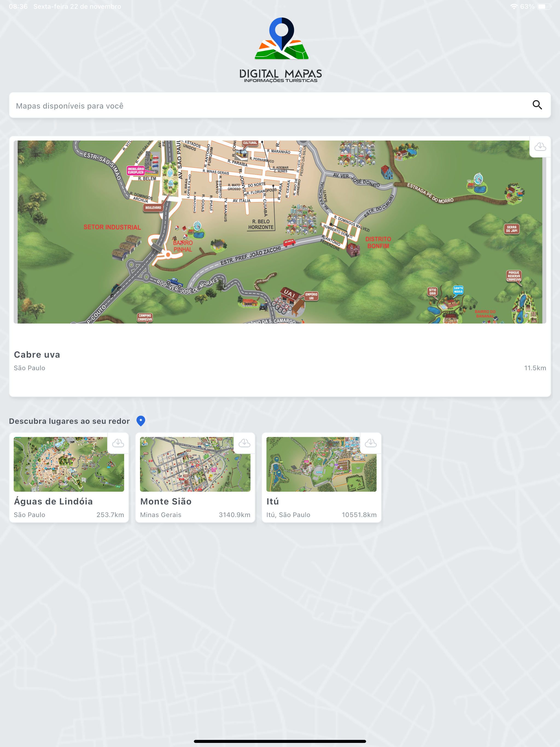Viewport: 560px width, 747px height.
Task: Open Águas de Lindóia map thumbnail
Action: coord(69,464)
